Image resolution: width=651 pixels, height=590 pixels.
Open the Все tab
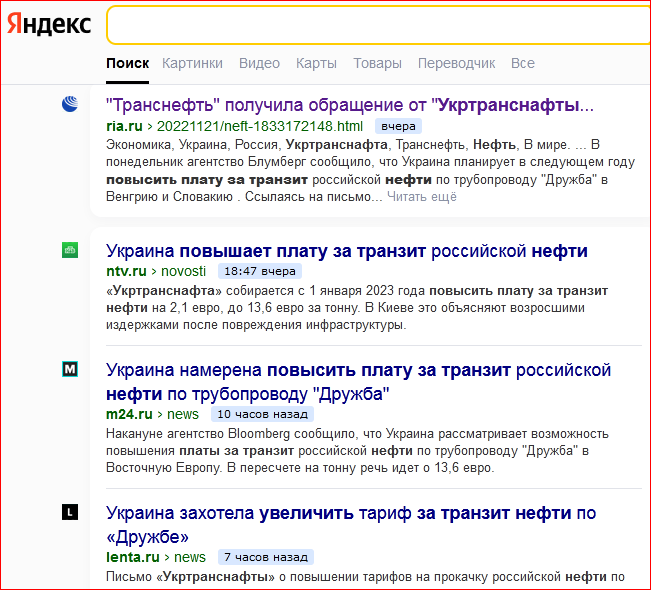(523, 63)
